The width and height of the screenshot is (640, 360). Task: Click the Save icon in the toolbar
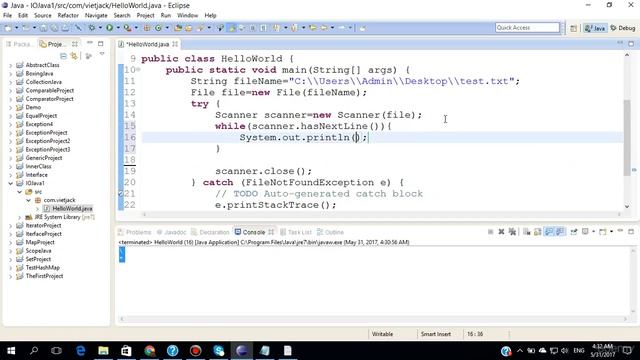[43, 28]
